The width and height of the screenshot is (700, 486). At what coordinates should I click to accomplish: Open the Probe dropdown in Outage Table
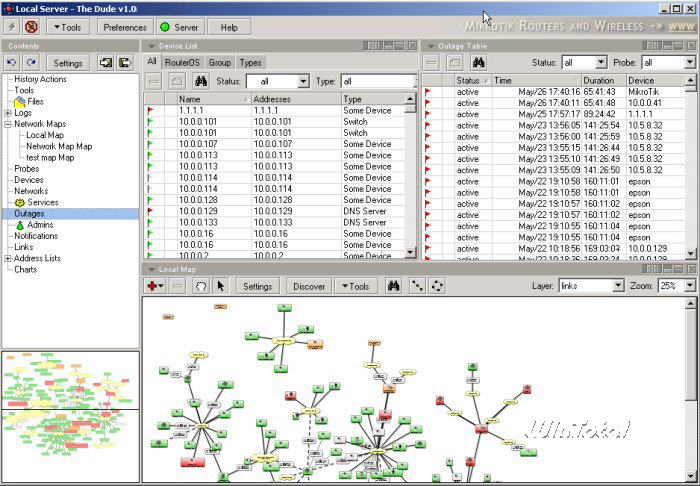(690, 62)
